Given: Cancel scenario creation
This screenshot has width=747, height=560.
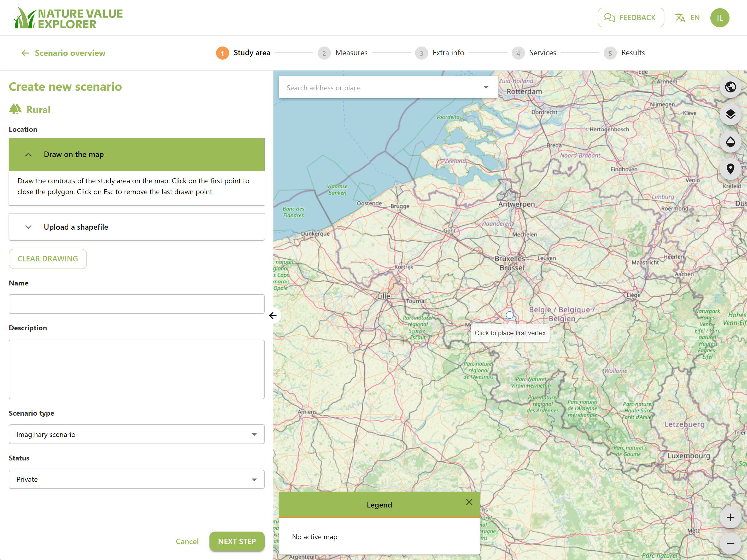Looking at the screenshot, I should (187, 541).
